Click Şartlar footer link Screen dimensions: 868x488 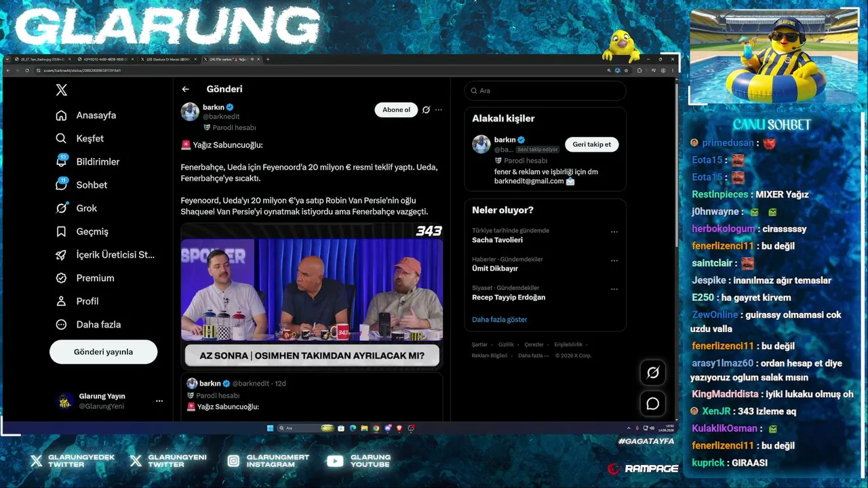479,344
